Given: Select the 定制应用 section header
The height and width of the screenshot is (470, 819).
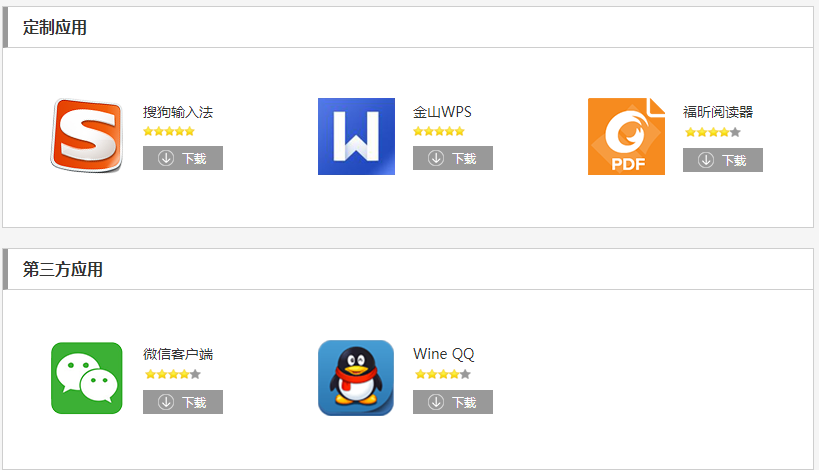Looking at the screenshot, I should click(x=55, y=28).
